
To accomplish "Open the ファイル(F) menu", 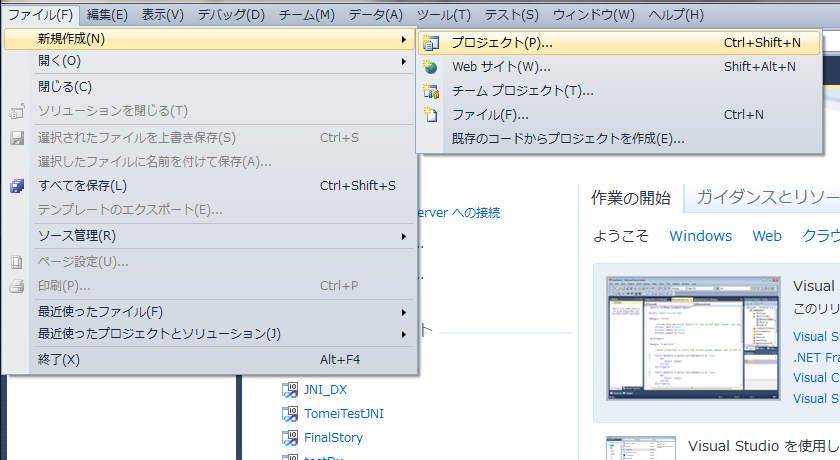I will coord(41,15).
